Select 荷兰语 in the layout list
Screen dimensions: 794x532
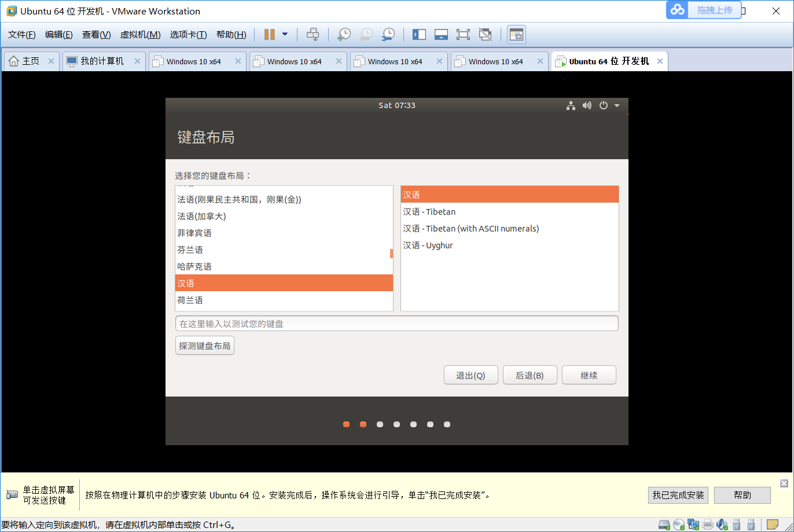coord(284,300)
